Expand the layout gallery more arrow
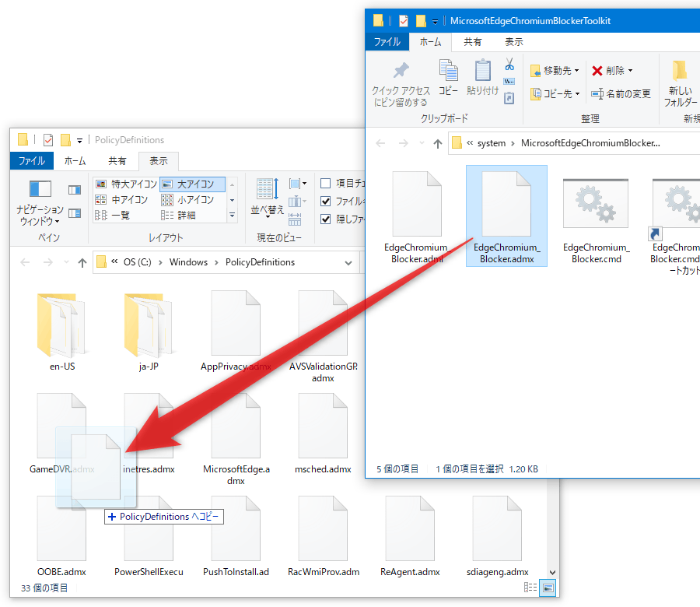Image resolution: width=700 pixels, height=607 pixels. pos(232,215)
